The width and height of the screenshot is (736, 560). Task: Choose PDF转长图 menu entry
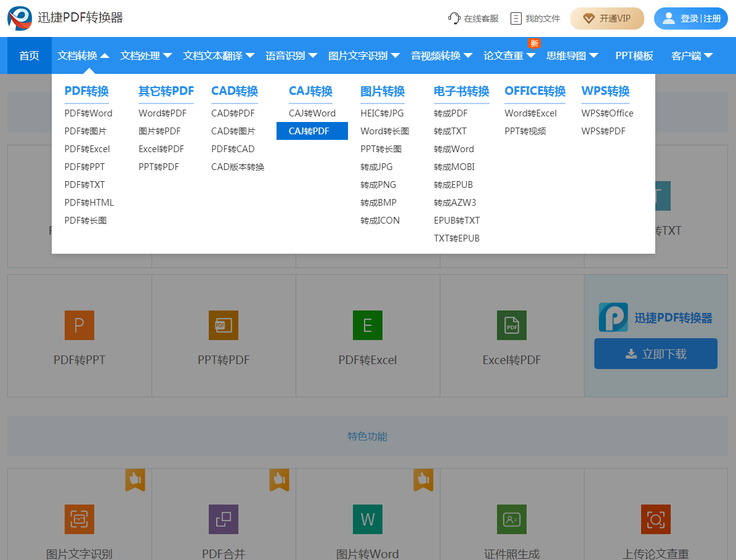pos(86,220)
